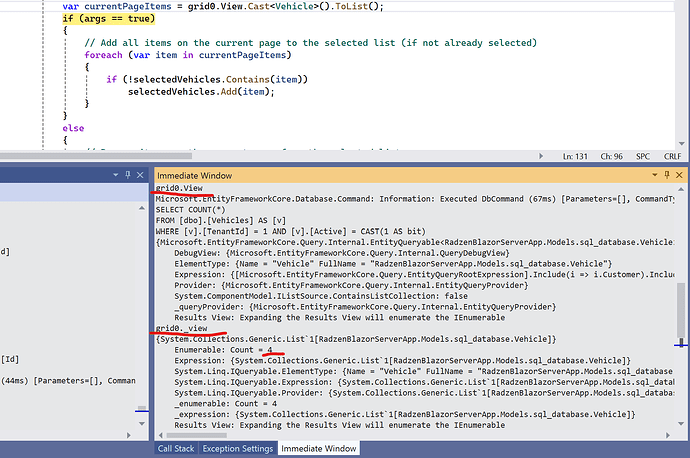The height and width of the screenshot is (458, 690).
Task: Open the left panel window position dropdown
Action: click(116, 175)
